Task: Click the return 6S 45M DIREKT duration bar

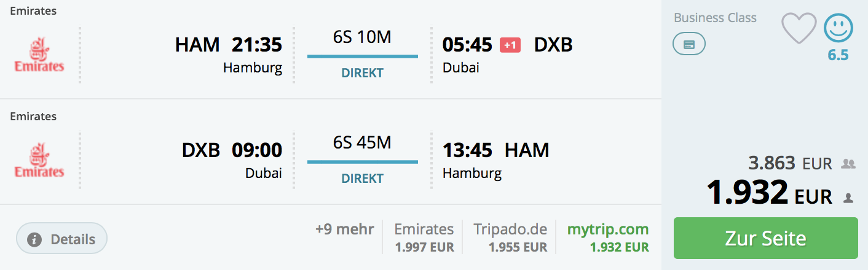Action: click(363, 160)
